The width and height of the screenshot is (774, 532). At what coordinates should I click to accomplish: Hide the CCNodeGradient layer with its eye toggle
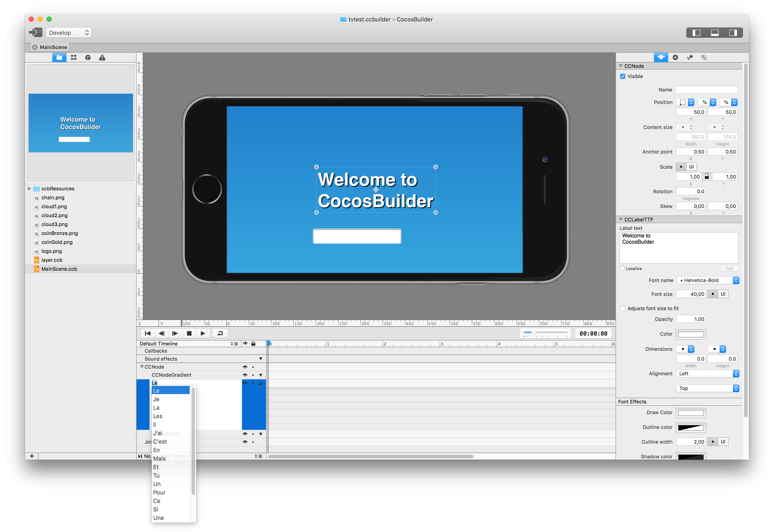tap(245, 375)
